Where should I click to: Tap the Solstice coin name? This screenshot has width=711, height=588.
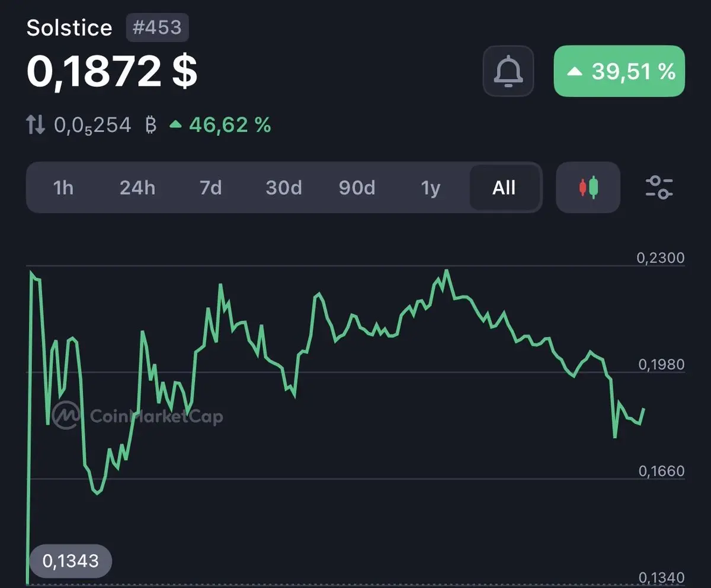pyautogui.click(x=69, y=28)
